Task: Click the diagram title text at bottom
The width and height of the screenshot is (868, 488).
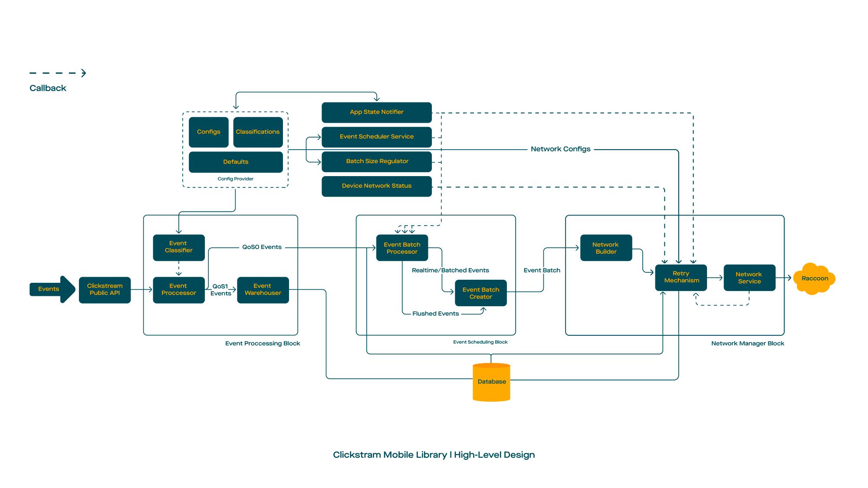Action: pos(434,455)
